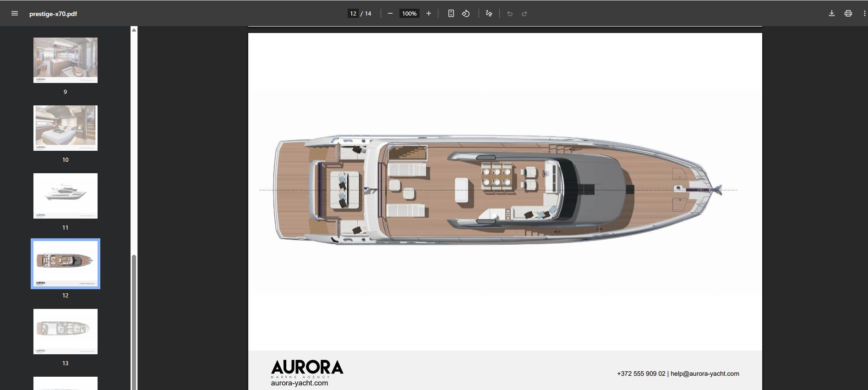Click the aurora-yacht.com website link

(300, 383)
